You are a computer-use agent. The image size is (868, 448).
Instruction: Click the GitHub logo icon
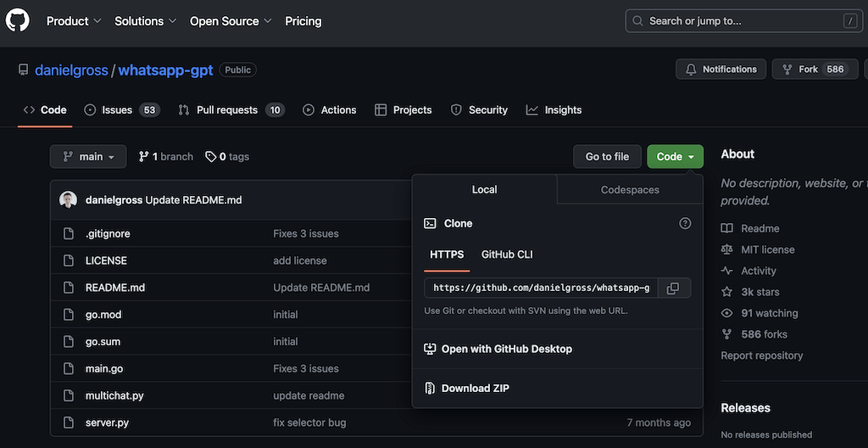(18, 20)
